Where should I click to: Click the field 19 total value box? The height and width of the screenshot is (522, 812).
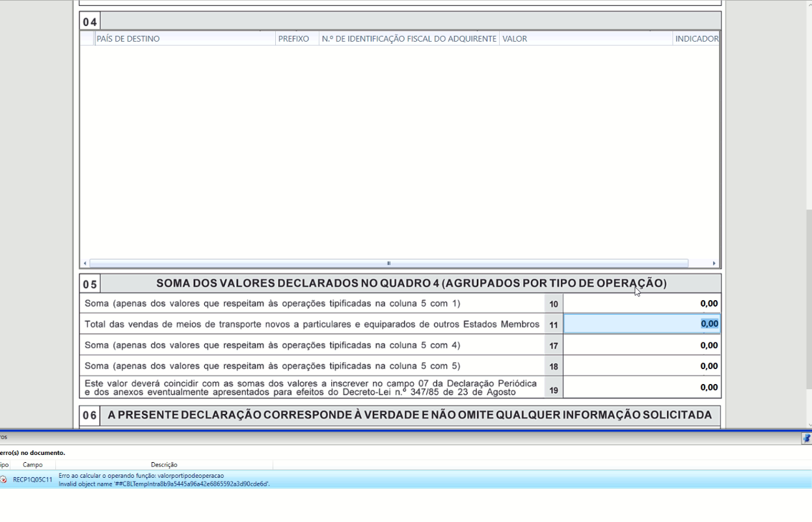point(642,387)
